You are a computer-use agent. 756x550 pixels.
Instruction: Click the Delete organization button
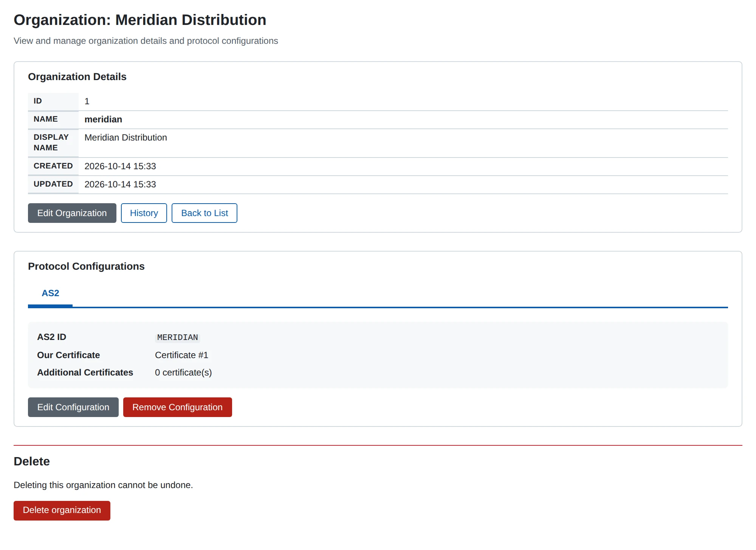(62, 510)
